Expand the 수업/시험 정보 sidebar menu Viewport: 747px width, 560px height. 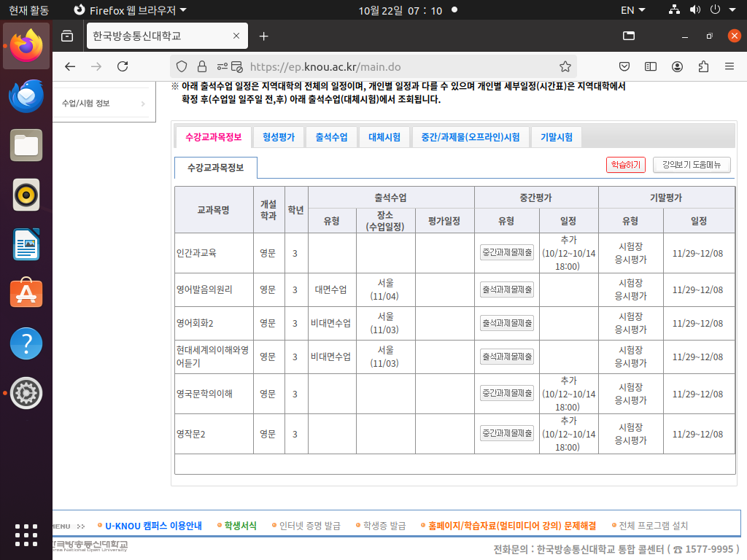(x=103, y=104)
